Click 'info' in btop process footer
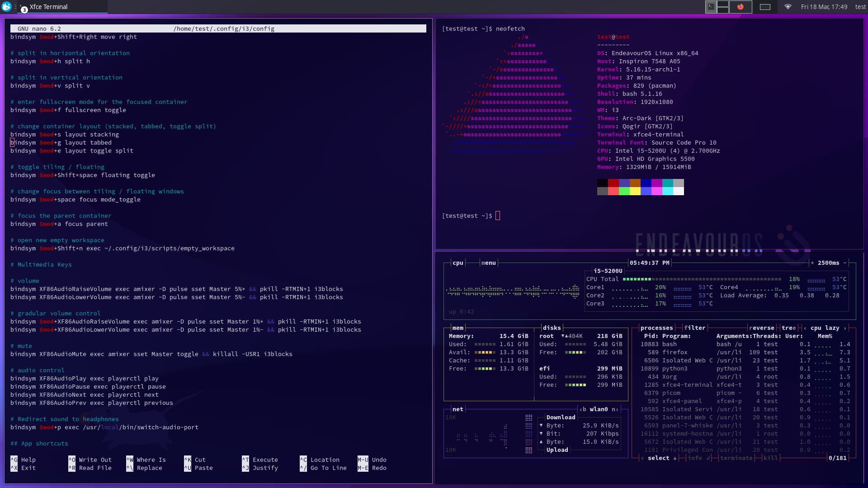Screen dimensions: 868x488 [x=698, y=458]
